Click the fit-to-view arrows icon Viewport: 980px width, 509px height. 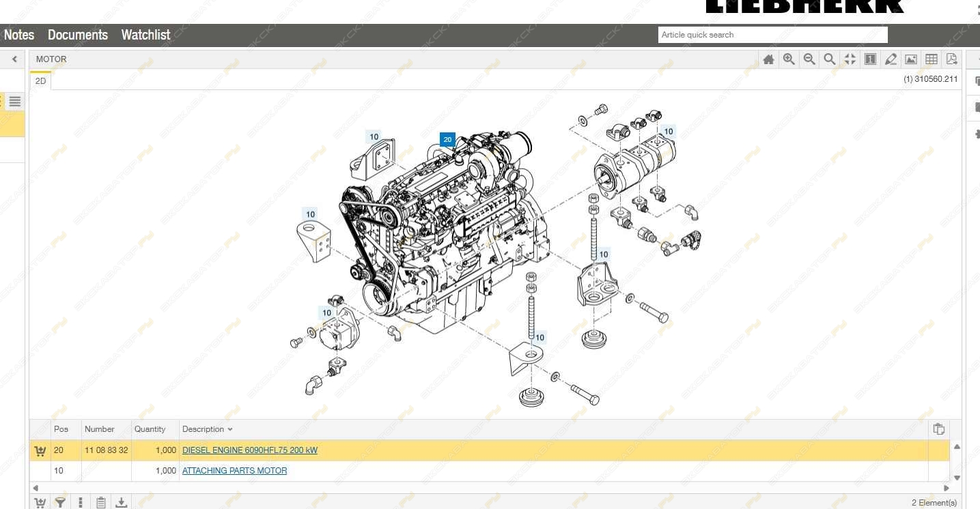tap(850, 59)
